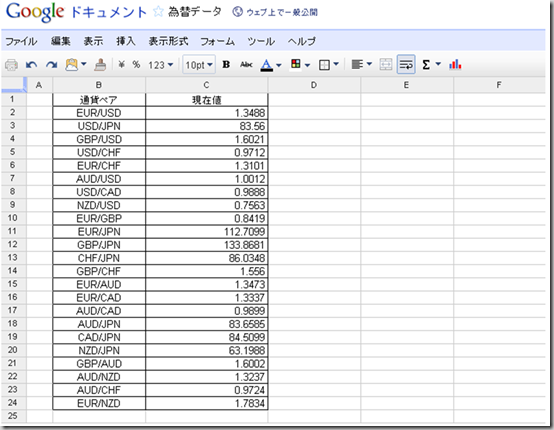Star the 為替データ document
This screenshot has width=554, height=430.
(158, 12)
